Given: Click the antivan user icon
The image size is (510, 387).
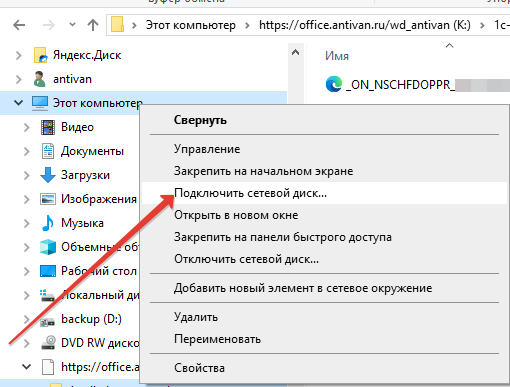Looking at the screenshot, I should [40, 79].
